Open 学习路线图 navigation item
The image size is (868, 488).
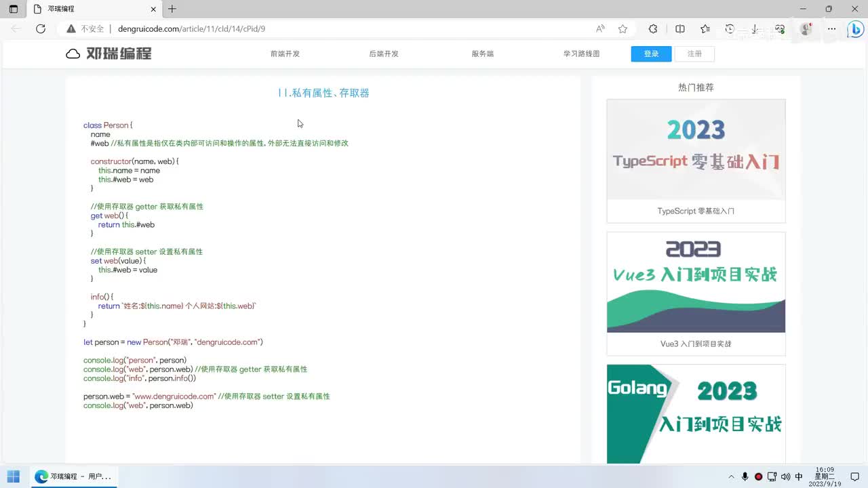pos(581,54)
